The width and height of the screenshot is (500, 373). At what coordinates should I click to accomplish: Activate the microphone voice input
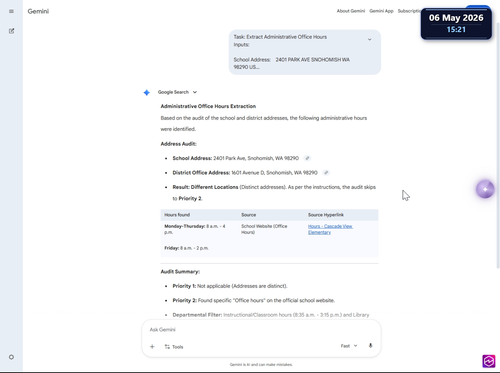pos(370,346)
